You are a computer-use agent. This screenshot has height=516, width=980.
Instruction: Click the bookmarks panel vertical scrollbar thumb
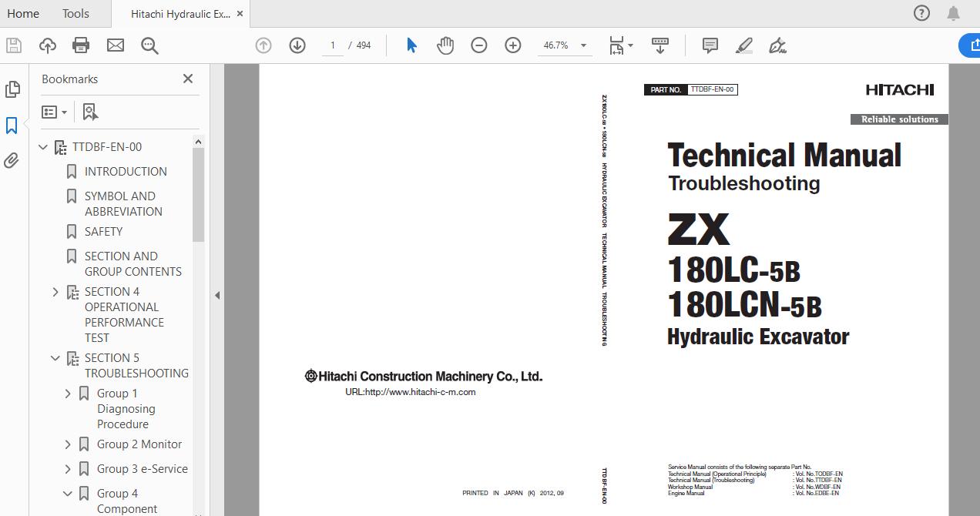(198, 194)
